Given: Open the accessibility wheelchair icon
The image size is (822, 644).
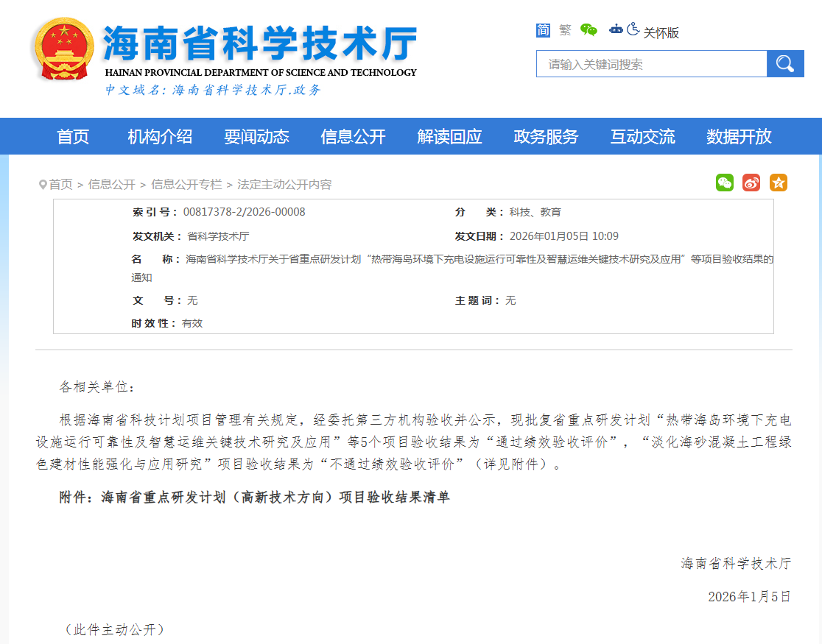Looking at the screenshot, I should coord(632,29).
